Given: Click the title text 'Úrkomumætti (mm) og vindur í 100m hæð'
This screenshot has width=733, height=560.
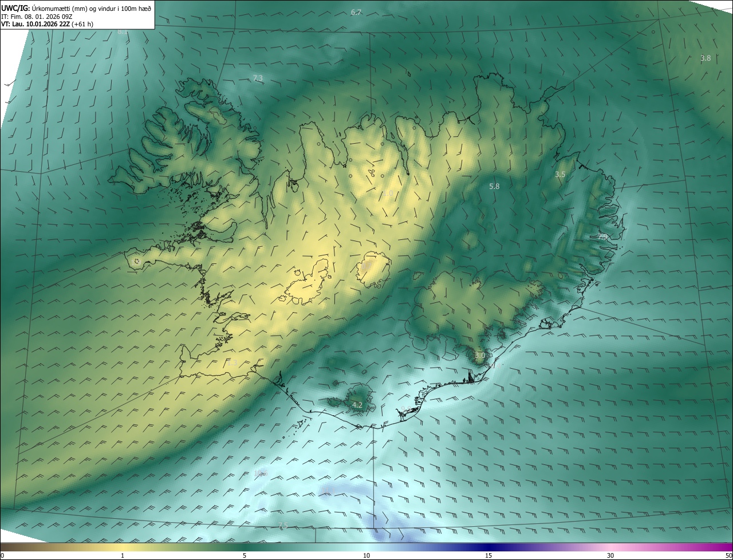Looking at the screenshot, I should point(93,8).
